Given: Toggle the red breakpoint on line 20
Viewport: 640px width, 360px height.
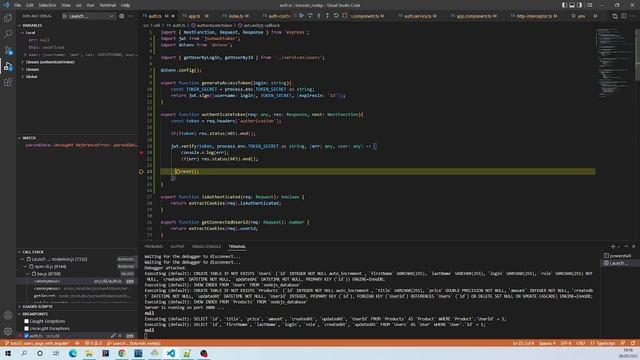Looking at the screenshot, I should click(141, 153).
